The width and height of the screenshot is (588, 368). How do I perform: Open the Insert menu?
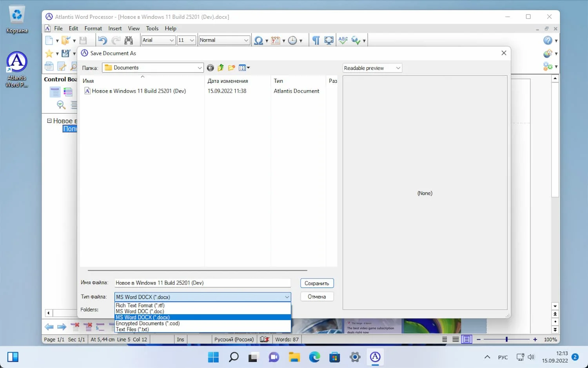coord(115,28)
